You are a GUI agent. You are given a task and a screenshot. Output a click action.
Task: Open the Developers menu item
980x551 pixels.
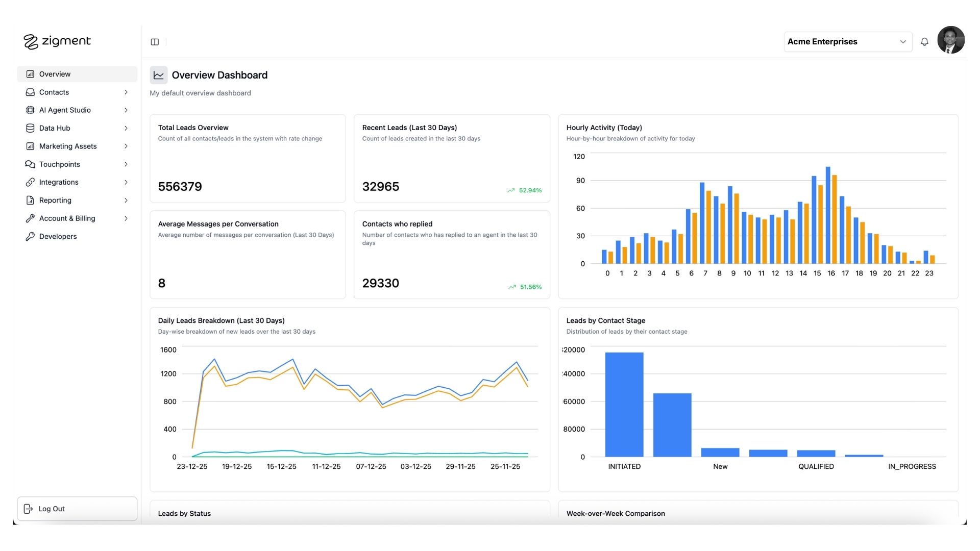(x=58, y=236)
